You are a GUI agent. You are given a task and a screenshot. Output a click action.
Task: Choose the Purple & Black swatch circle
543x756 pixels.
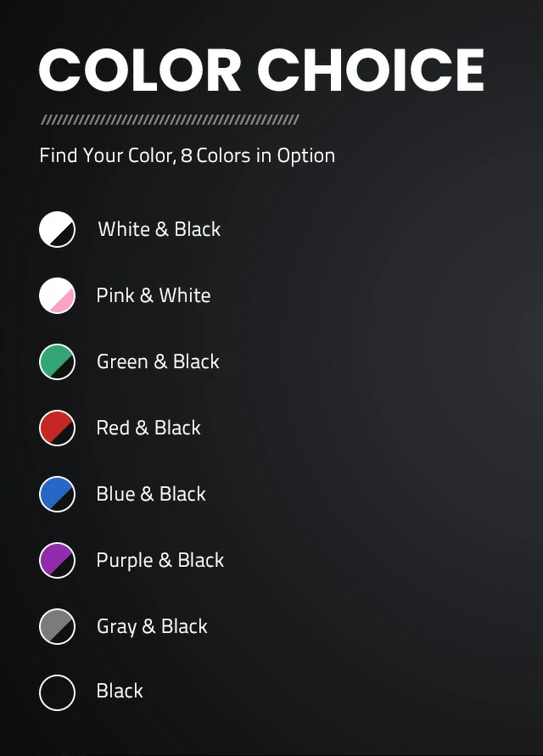[57, 560]
